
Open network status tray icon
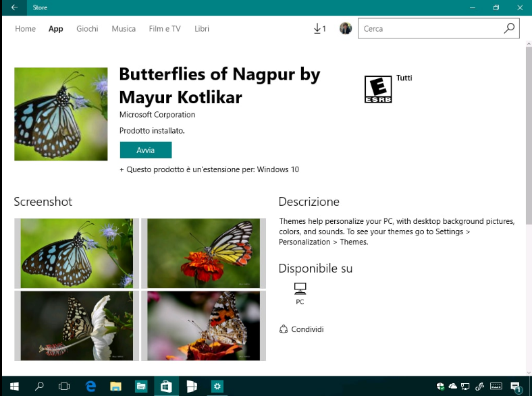465,386
